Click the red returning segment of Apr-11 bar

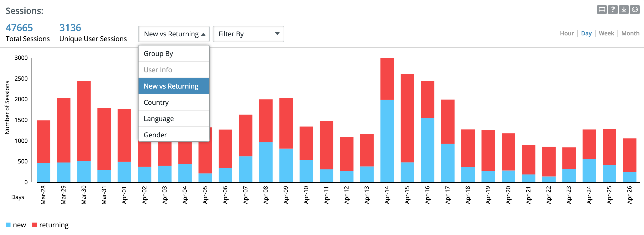326,145
